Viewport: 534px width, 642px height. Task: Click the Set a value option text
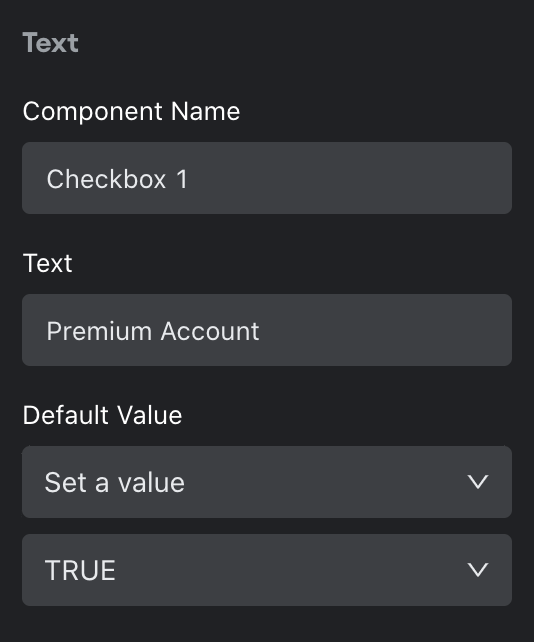tap(115, 482)
